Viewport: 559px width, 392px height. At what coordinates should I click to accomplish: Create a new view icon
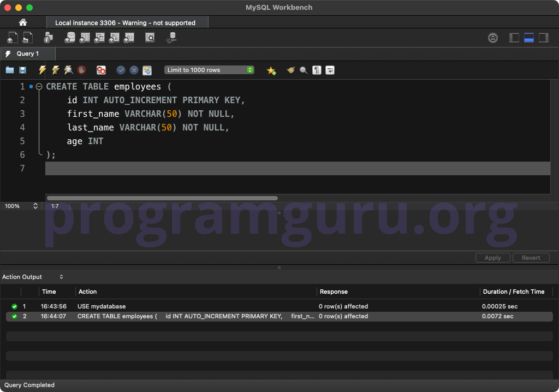[99, 38]
